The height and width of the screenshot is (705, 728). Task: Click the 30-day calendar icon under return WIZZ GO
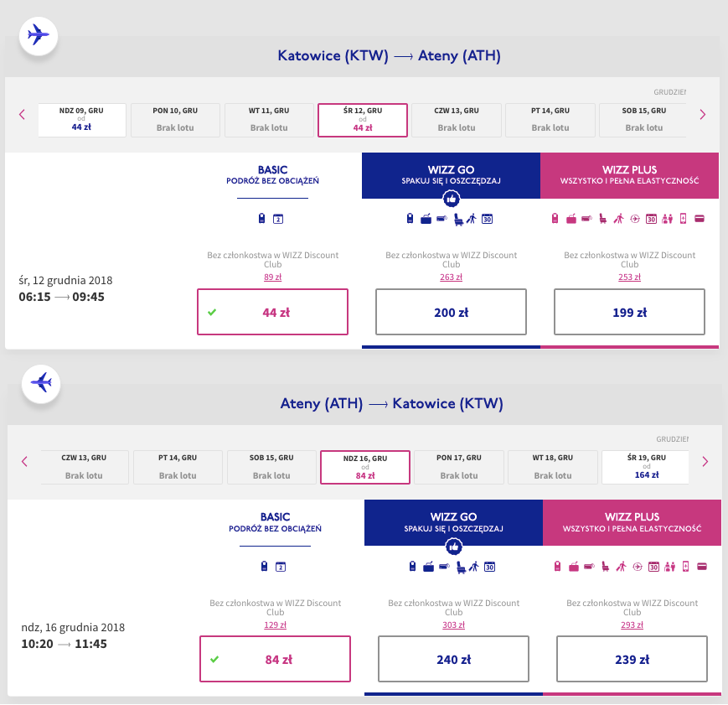(x=489, y=567)
